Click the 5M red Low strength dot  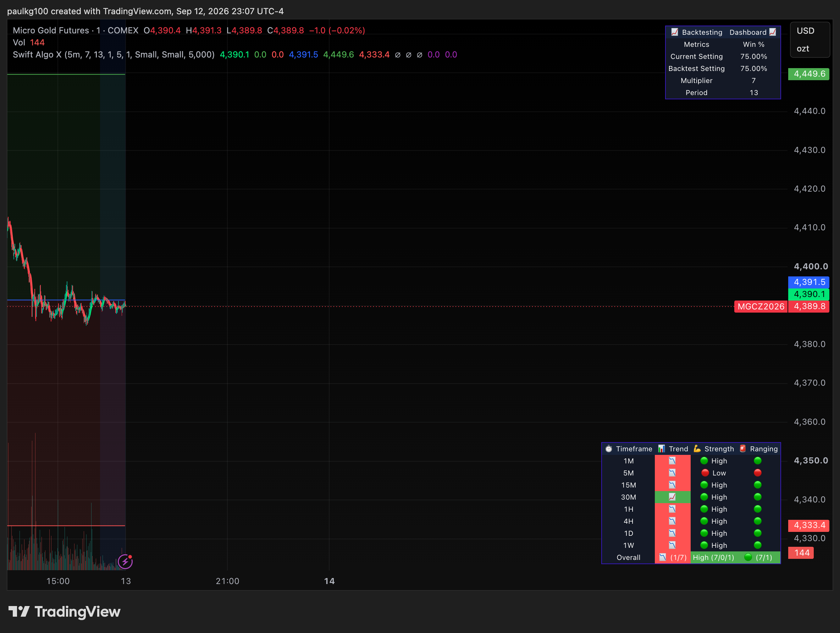click(705, 473)
